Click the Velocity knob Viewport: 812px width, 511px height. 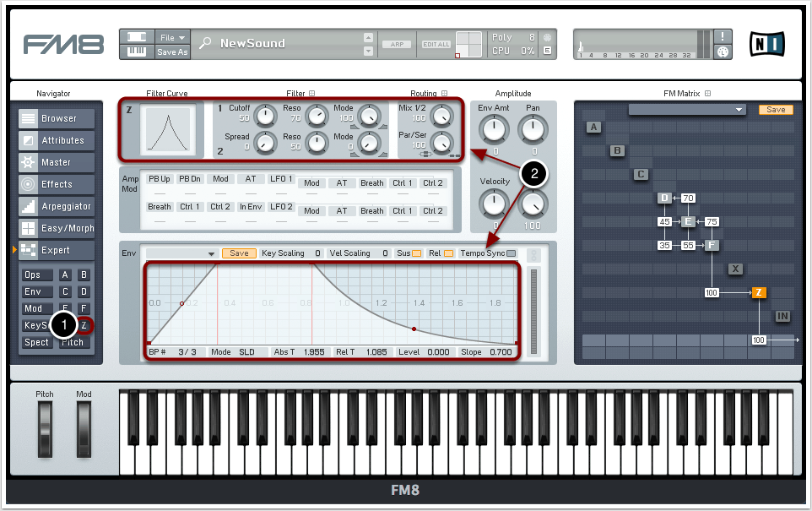[x=494, y=204]
